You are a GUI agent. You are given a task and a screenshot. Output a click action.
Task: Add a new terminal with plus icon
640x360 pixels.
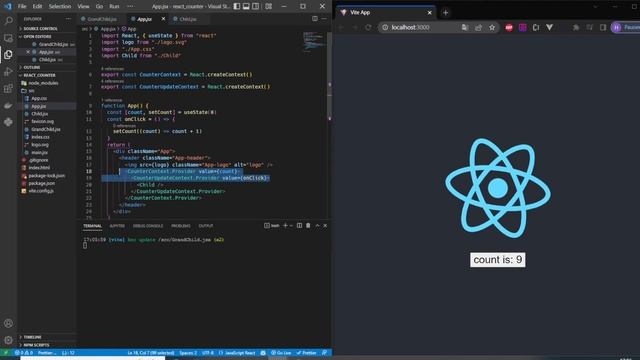pos(285,225)
